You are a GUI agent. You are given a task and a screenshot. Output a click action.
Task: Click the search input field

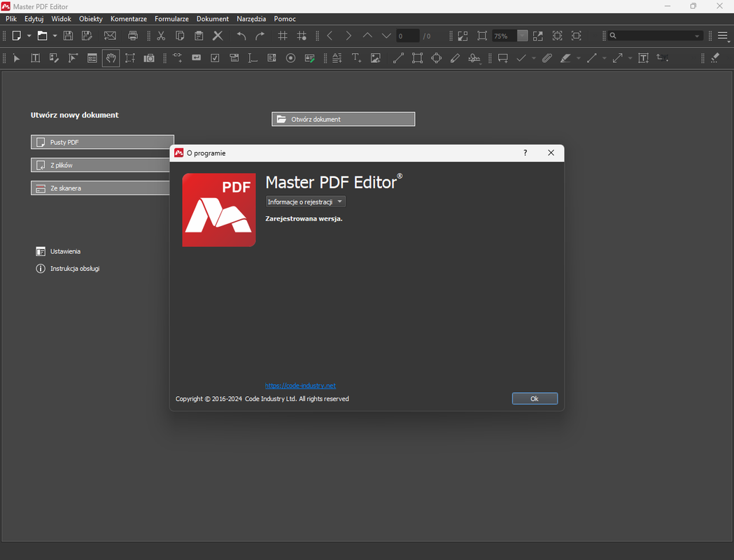656,36
